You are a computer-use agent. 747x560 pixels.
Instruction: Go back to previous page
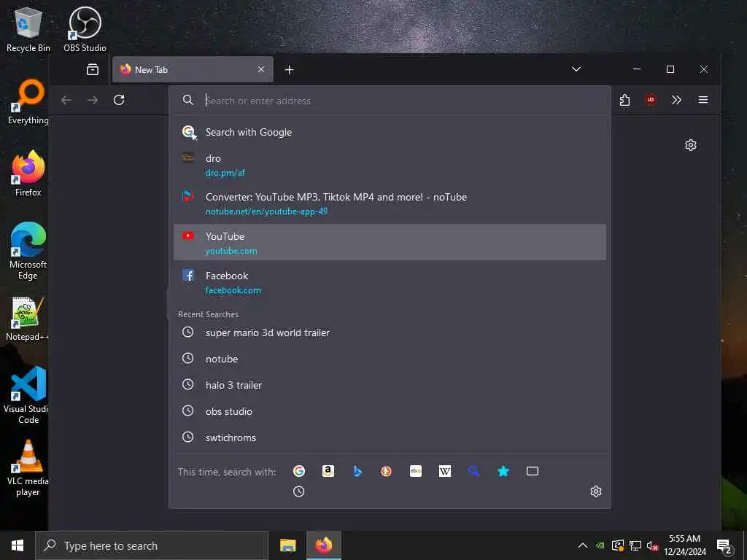[x=66, y=100]
